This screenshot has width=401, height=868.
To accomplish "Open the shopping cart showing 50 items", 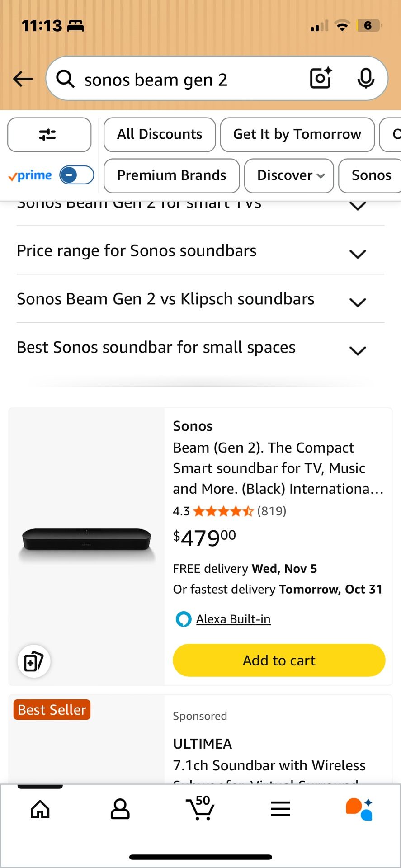I will click(x=200, y=809).
